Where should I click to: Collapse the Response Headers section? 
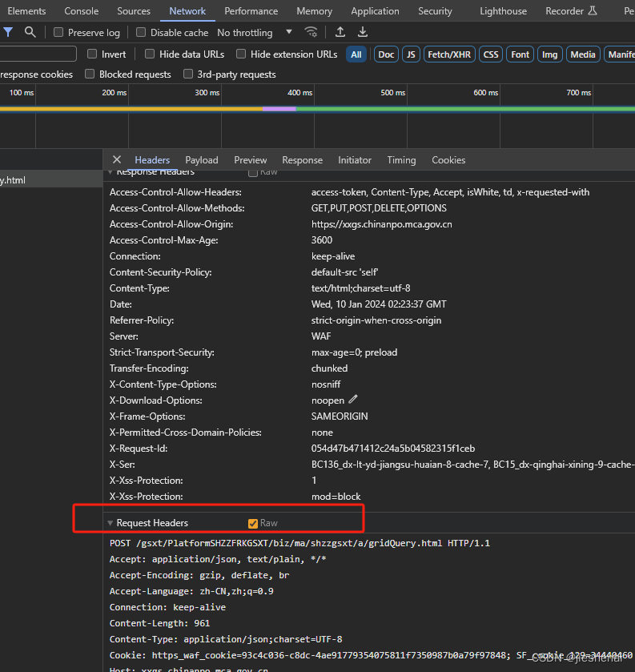point(111,172)
